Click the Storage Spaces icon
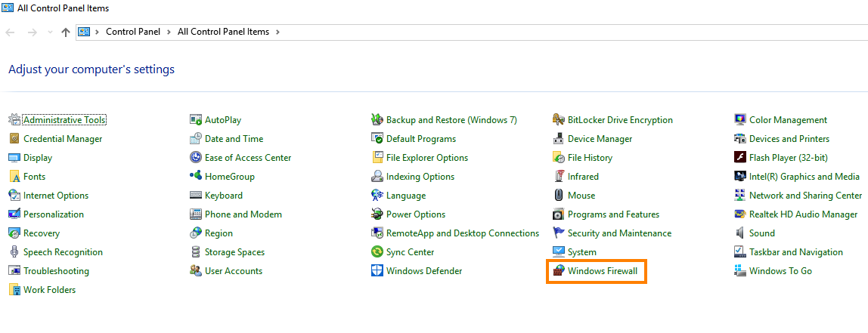Viewport: 868px width, 333px height. coord(195,251)
